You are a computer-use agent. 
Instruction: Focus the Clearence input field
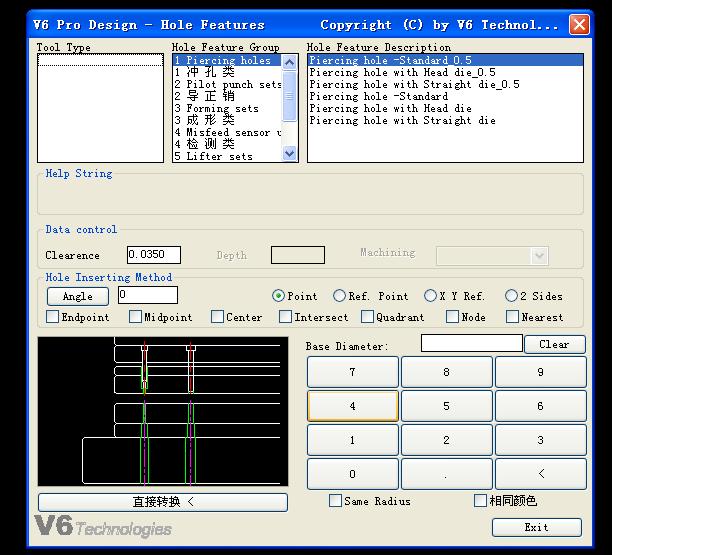click(x=154, y=255)
